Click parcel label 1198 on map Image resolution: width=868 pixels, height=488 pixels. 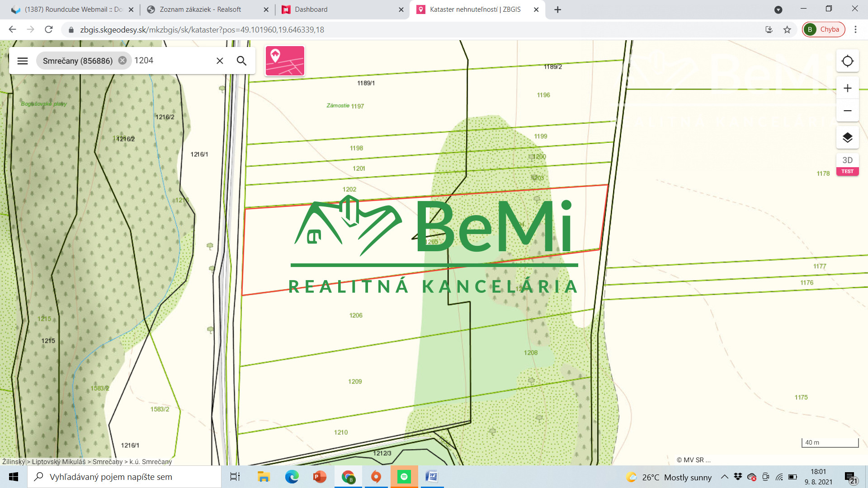coord(356,148)
